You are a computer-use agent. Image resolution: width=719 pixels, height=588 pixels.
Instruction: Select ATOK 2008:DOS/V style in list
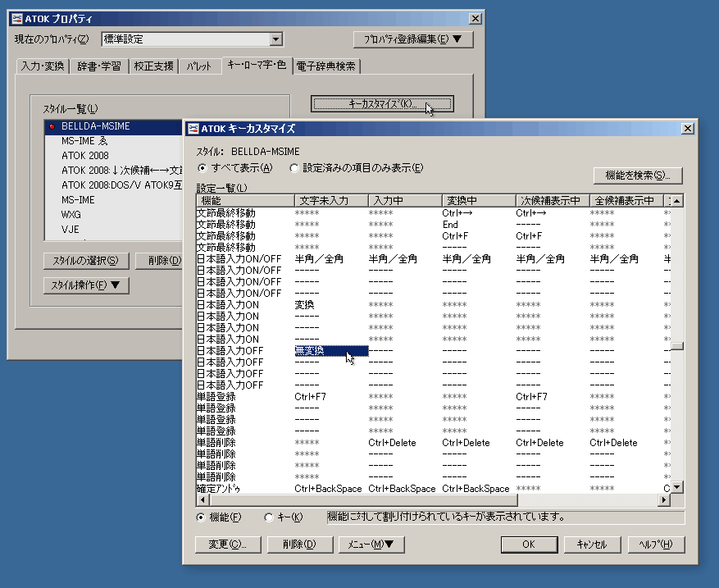click(113, 185)
